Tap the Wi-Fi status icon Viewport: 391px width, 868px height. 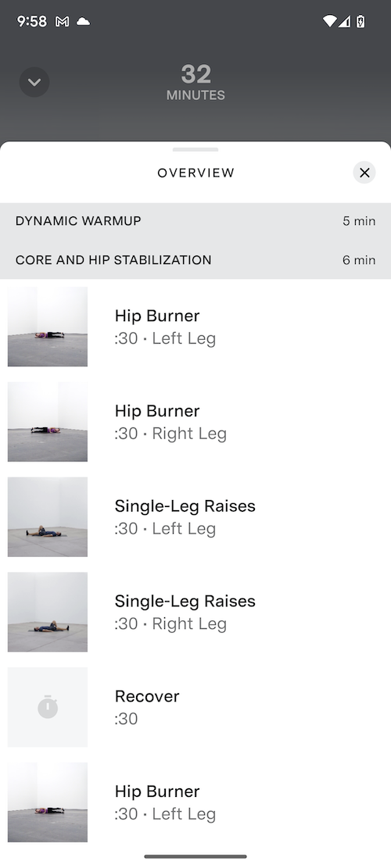click(x=329, y=22)
